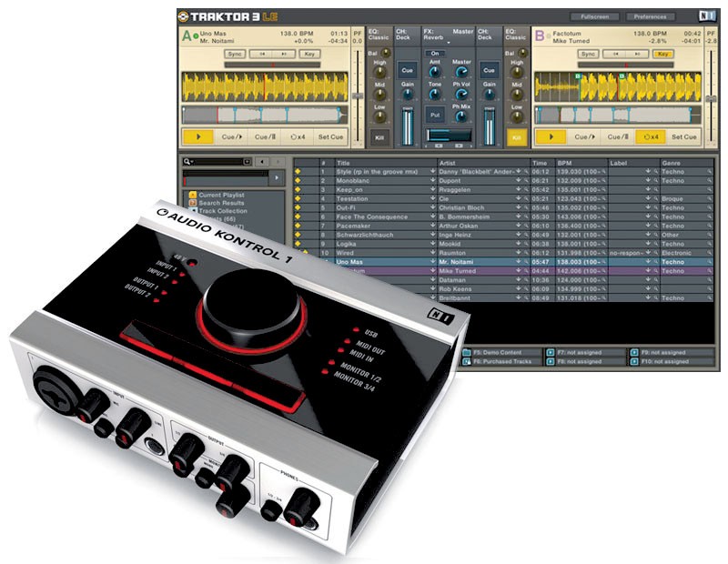
Task: Start playback on deck A
Action: tap(198, 137)
